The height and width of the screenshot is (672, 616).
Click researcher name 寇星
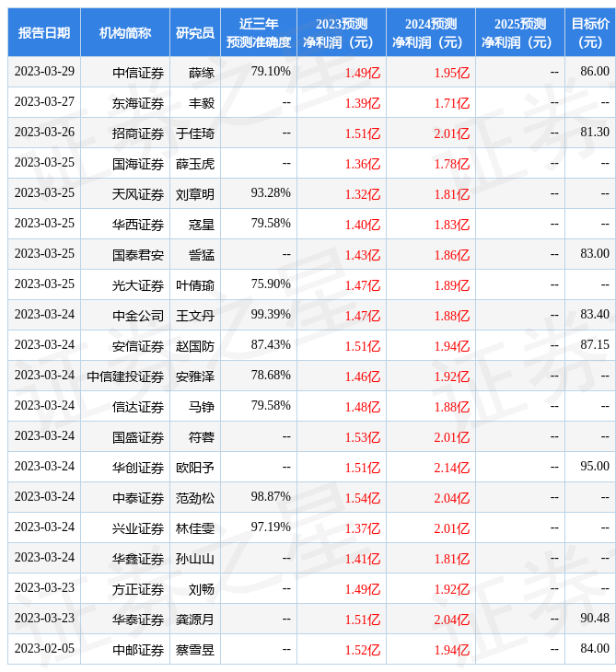point(202,225)
